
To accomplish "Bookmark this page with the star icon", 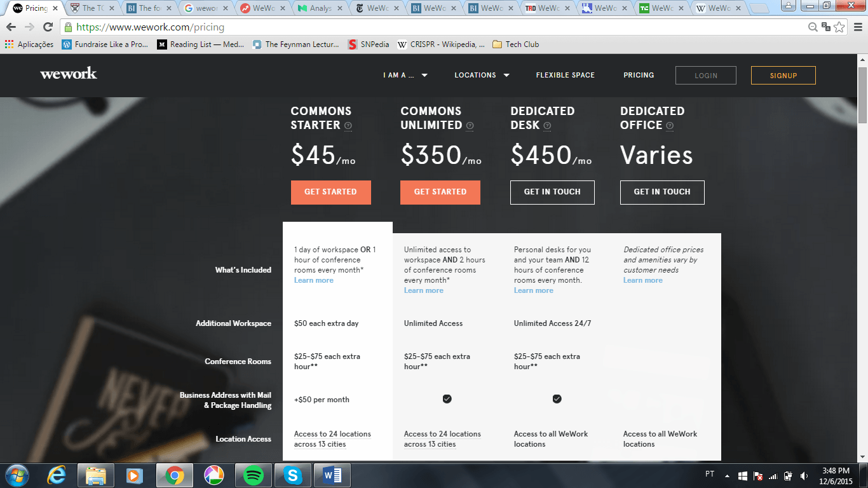I will click(839, 27).
